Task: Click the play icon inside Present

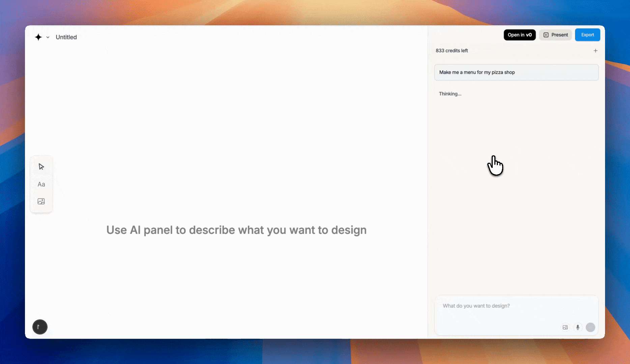Action: click(x=546, y=35)
